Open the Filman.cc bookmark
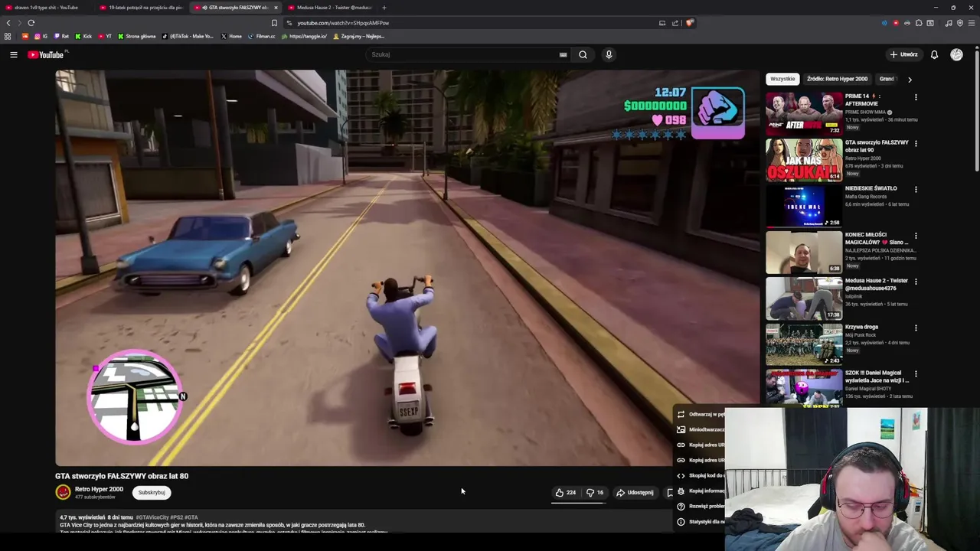Viewport: 980px width, 551px height. click(x=261, y=36)
